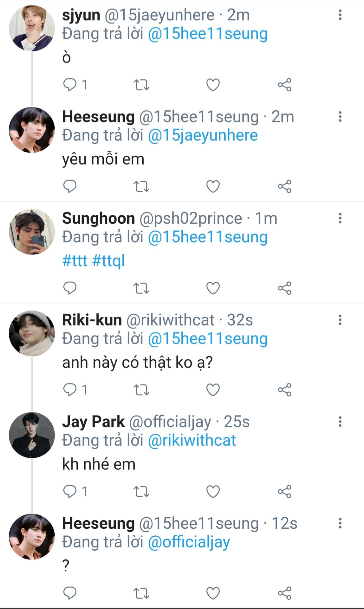Open more options on Sunghoon's tweet
The image size is (364, 609).
(340, 218)
